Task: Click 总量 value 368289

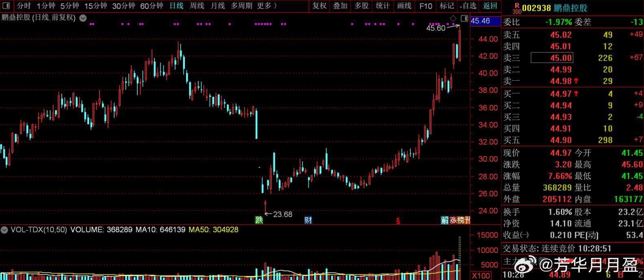Action: coord(557,187)
